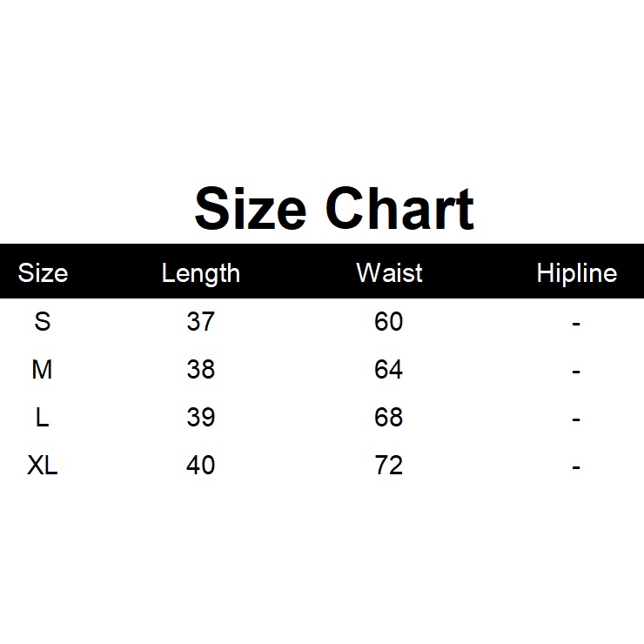Screen dimensions: 644x644
Task: Click the Size Chart title
Action: pos(334,210)
